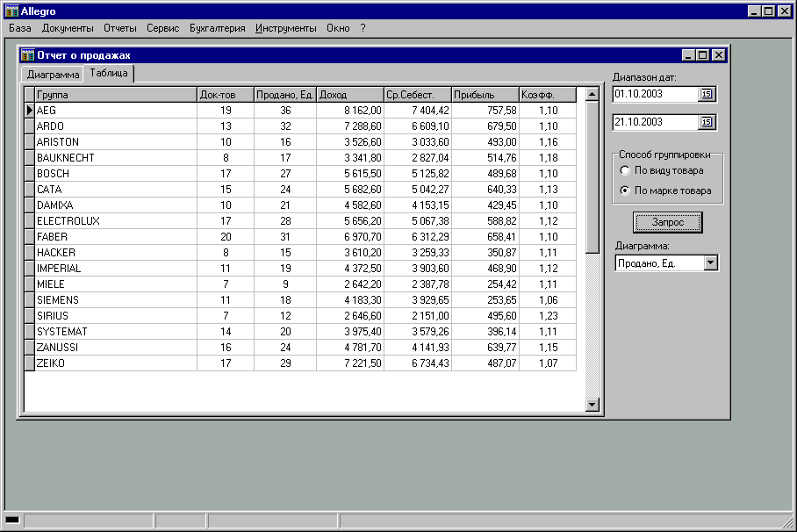
Task: Select the SIRIUS group cell
Action: coord(115,315)
